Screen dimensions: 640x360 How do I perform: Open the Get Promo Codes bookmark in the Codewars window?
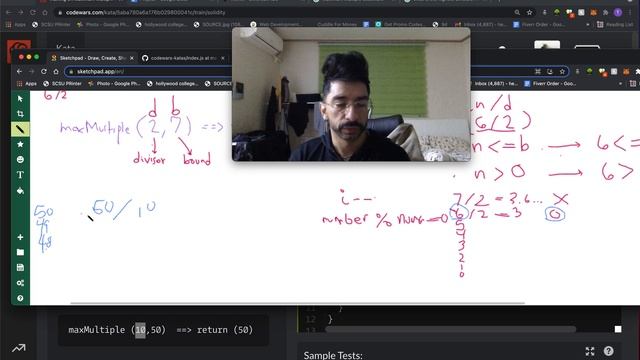tap(398, 24)
